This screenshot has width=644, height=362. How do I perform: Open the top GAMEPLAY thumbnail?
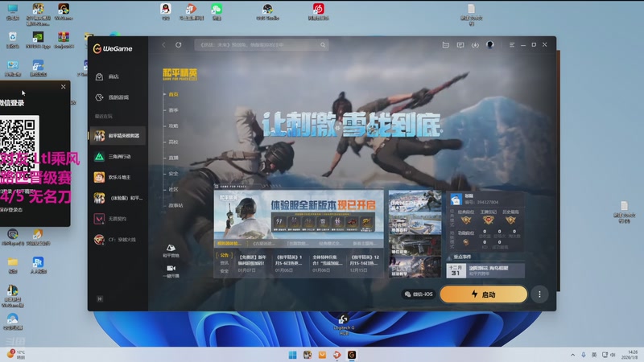(415, 201)
